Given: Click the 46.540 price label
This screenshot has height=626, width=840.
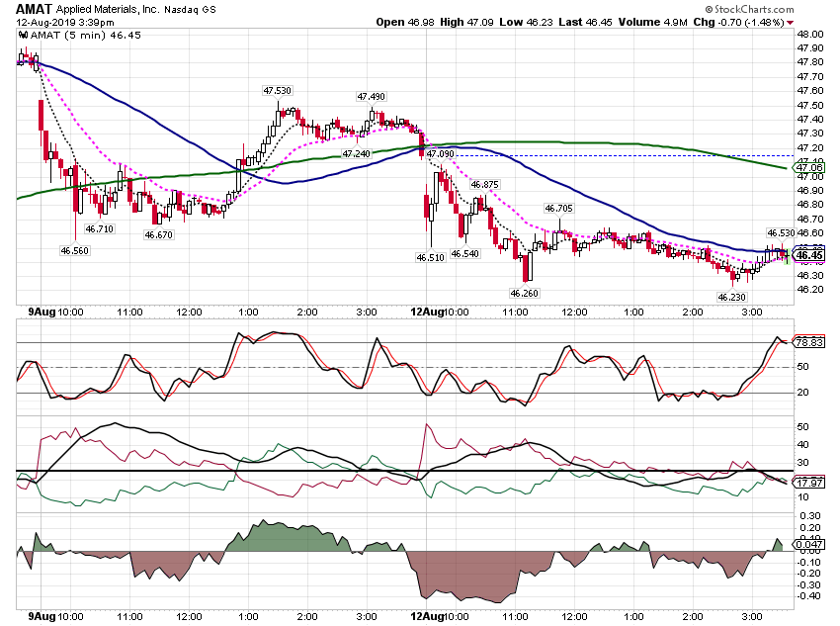Looking at the screenshot, I should coord(465,253).
